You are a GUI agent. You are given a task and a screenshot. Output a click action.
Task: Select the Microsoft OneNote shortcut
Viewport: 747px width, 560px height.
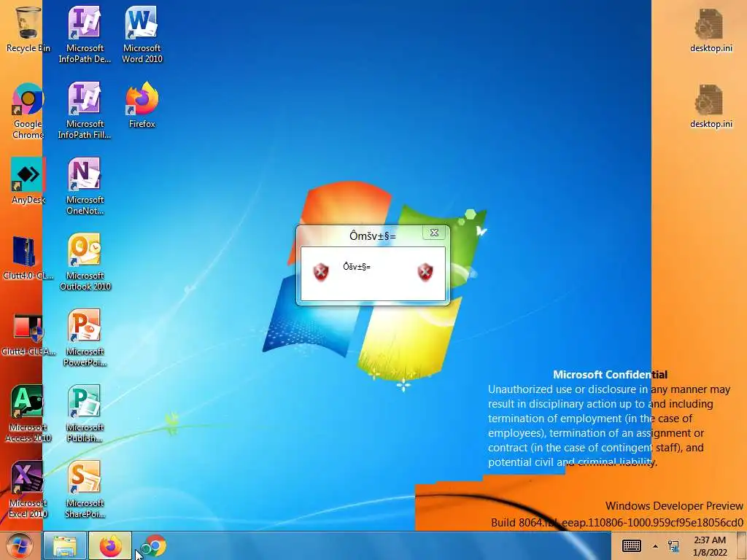[x=85, y=186]
